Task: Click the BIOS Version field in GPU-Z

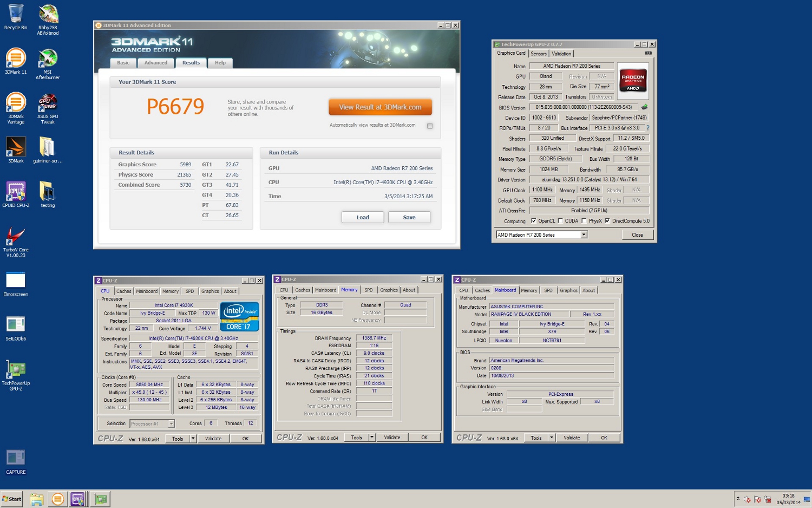Action: click(584, 107)
